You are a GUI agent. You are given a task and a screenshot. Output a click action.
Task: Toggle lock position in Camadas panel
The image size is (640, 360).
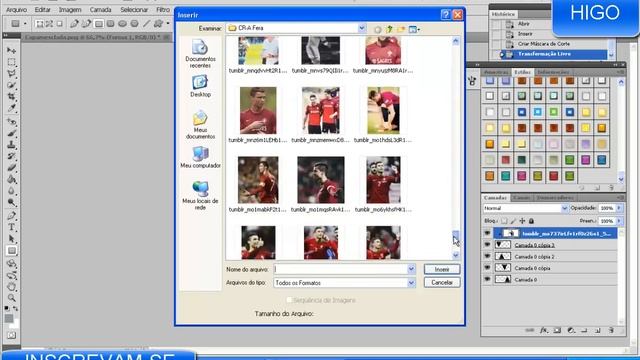(522, 221)
